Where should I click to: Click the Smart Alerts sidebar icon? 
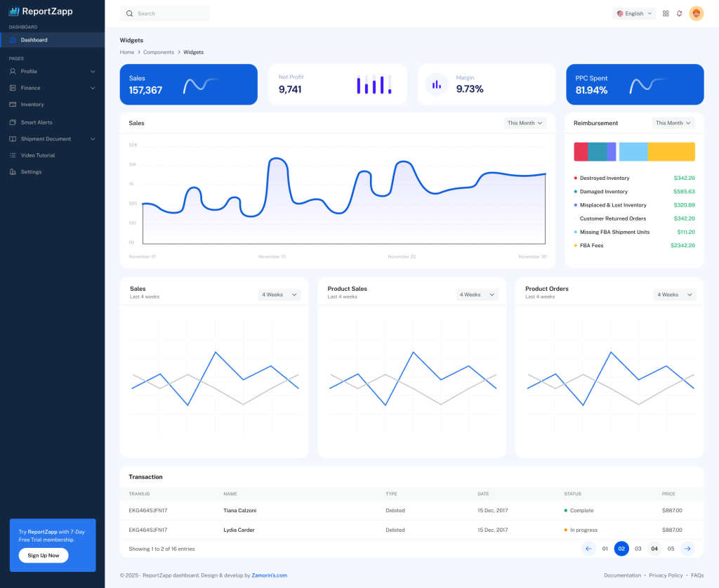[13, 122]
